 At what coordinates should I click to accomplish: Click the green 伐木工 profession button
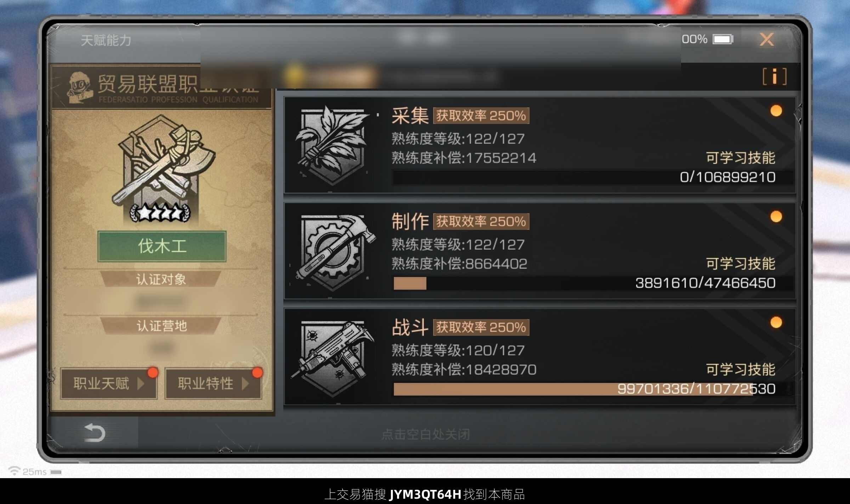pos(162,247)
